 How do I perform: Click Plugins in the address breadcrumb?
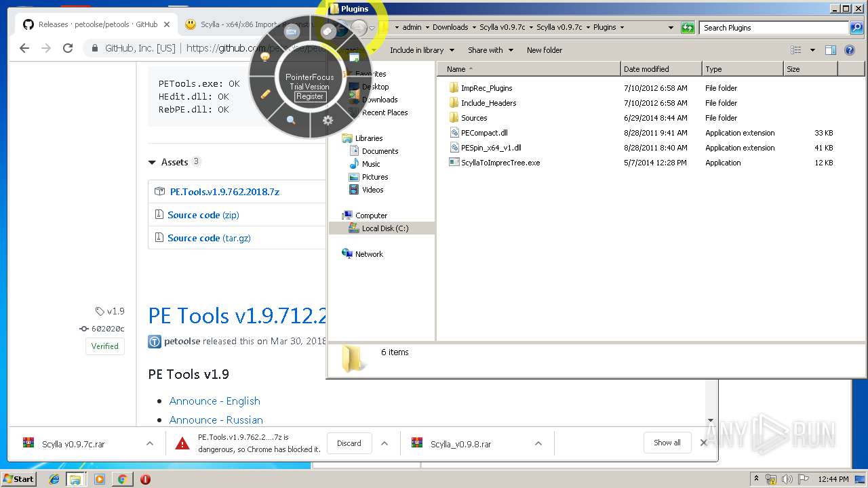pos(605,28)
